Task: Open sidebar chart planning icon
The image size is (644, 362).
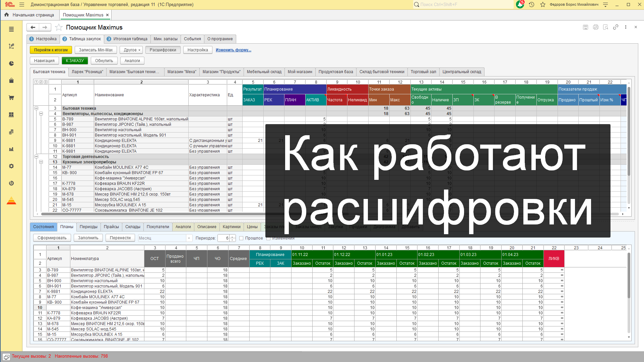Action: (11, 46)
